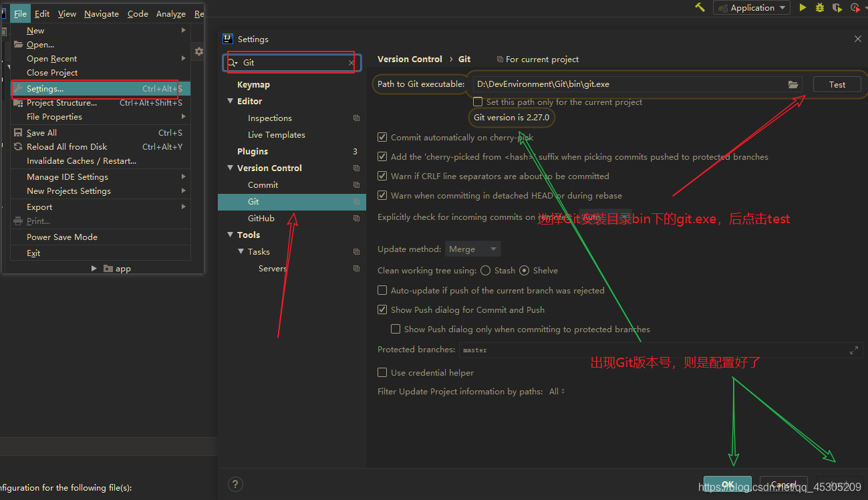Toggle 'Set this path only for the current project'
868x500 pixels.
click(x=478, y=102)
